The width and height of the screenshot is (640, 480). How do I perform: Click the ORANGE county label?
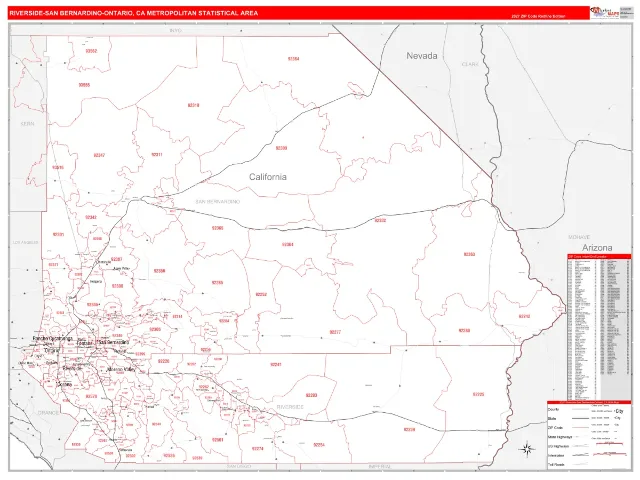(x=48, y=413)
